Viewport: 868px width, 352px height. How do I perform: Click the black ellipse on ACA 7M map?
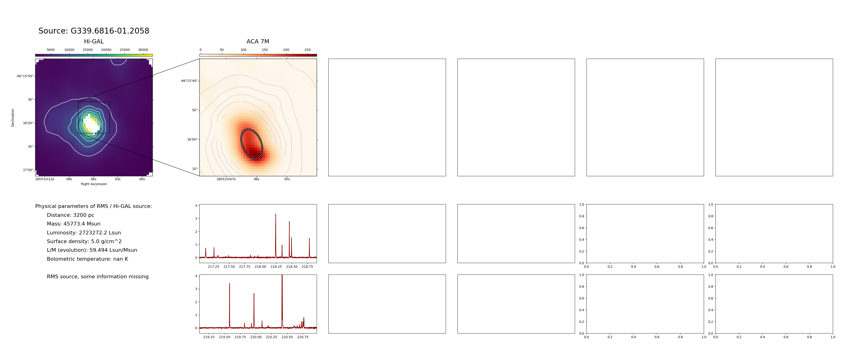(x=252, y=144)
